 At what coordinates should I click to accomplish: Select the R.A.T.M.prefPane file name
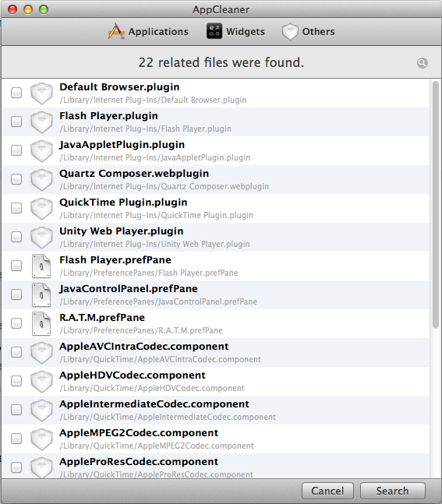pyautogui.click(x=102, y=318)
